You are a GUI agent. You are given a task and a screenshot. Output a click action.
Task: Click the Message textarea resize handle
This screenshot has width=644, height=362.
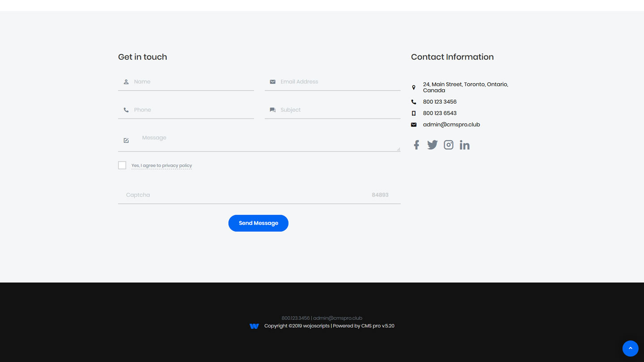coord(398,149)
